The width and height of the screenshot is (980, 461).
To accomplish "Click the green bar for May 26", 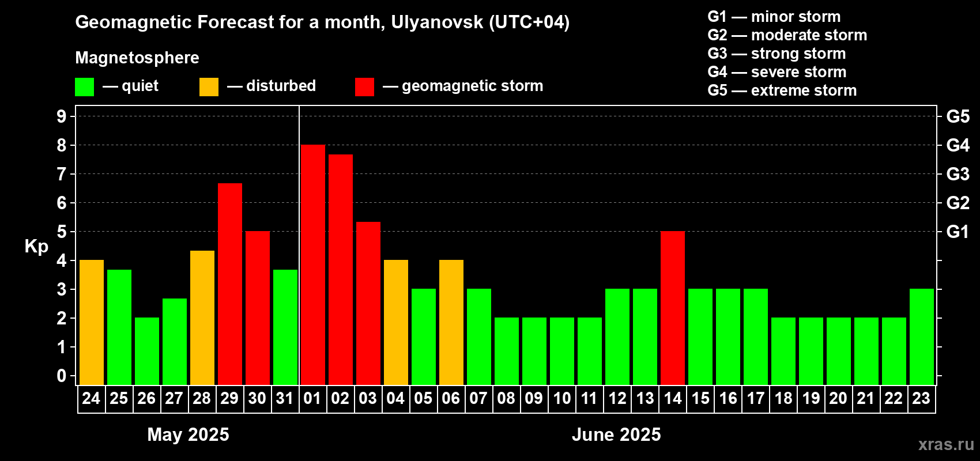I will pyautogui.click(x=146, y=351).
